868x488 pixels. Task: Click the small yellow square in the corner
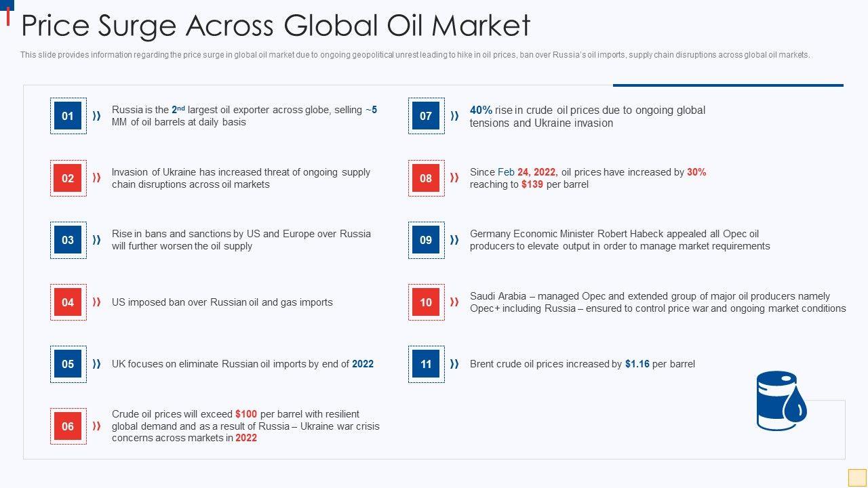857,477
